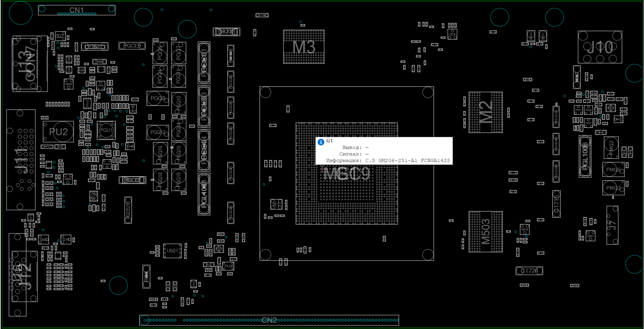Click the blue info icon in the G1 tooltip
The image size is (644, 329).
(321, 142)
